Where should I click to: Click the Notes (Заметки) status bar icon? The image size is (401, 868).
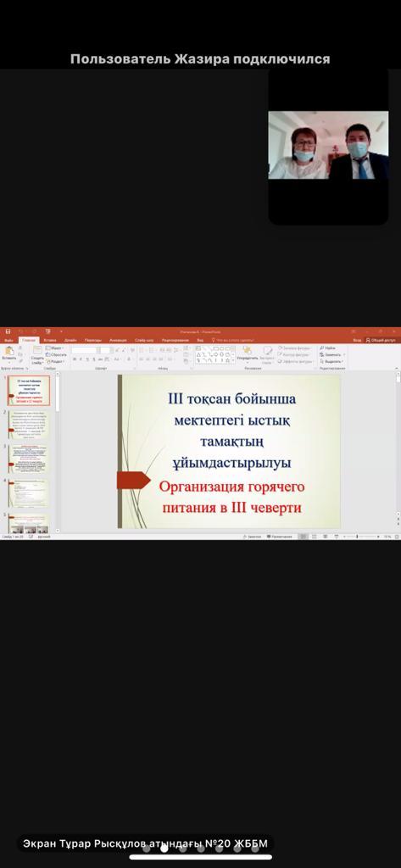pos(252,537)
